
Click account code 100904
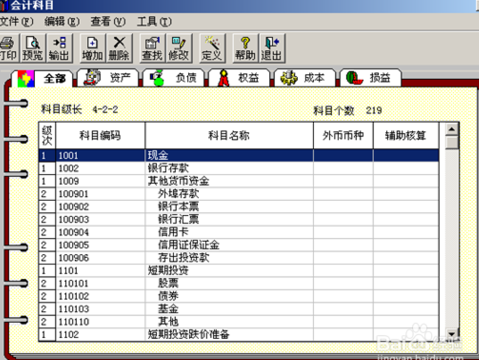pyautogui.click(x=74, y=232)
